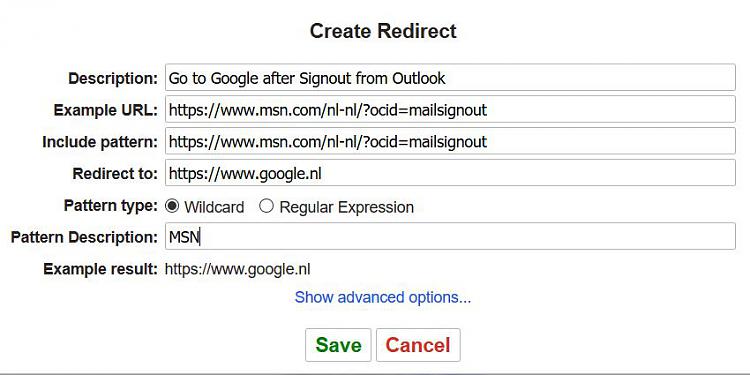Click the Include pattern label
Viewport: 750px width, 375px height.
(99, 142)
